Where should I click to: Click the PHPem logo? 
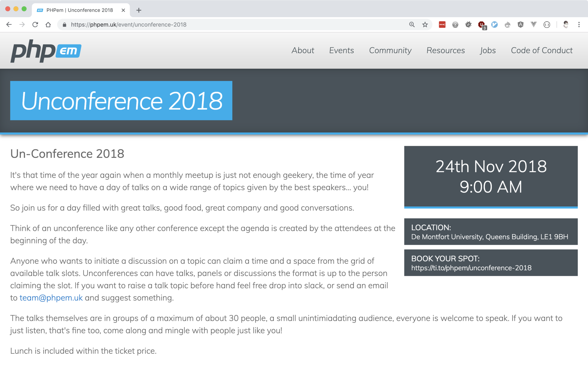pyautogui.click(x=46, y=51)
